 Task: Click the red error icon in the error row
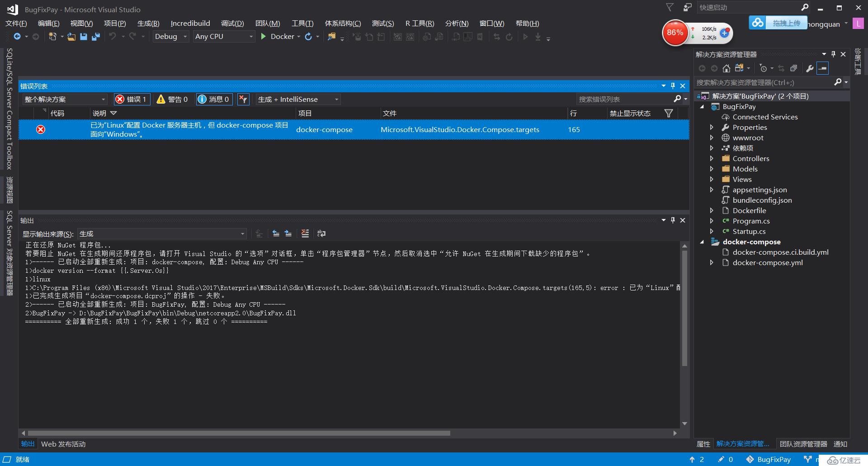tap(41, 129)
